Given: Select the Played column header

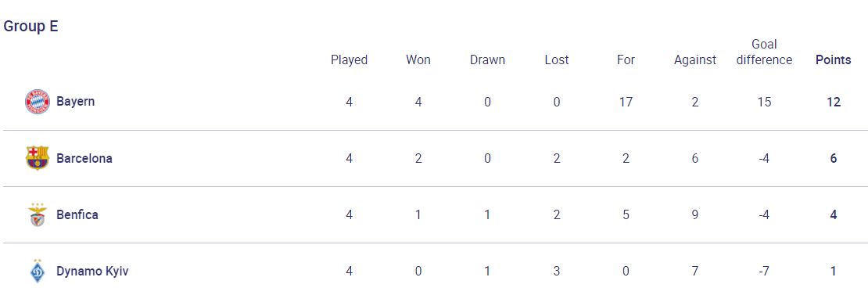Looking at the screenshot, I should pyautogui.click(x=350, y=59).
